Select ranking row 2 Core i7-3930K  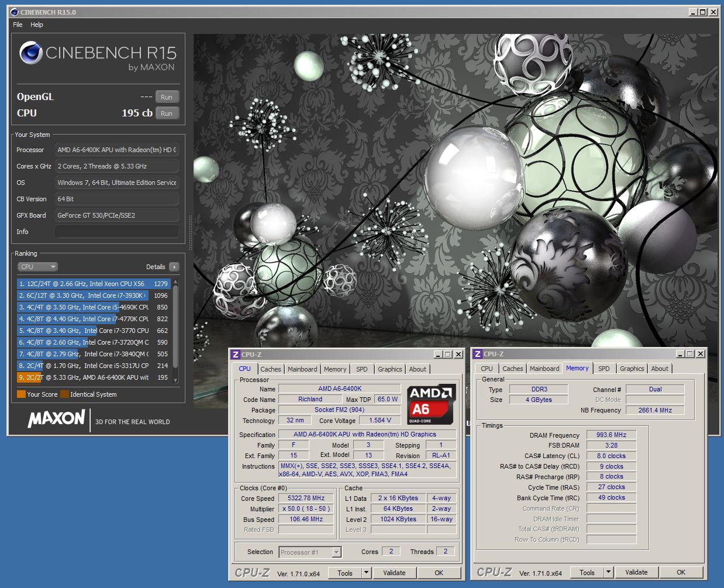(94, 295)
